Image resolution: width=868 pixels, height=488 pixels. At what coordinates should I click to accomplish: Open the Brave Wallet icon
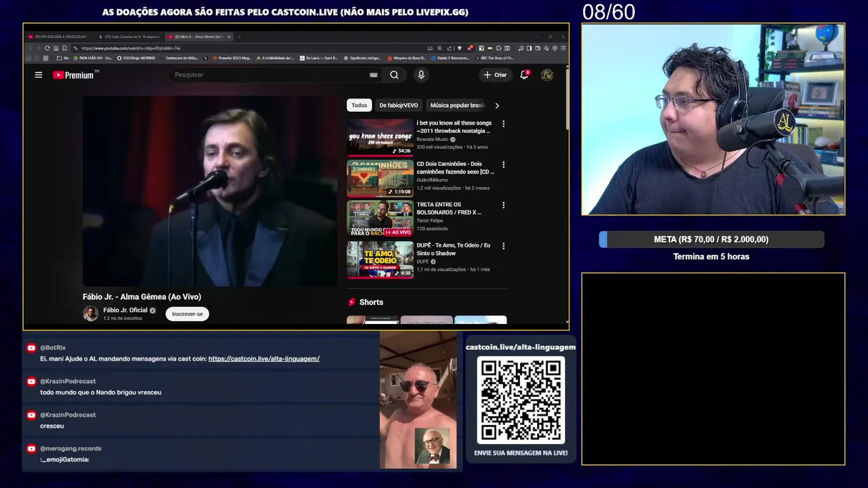(538, 48)
